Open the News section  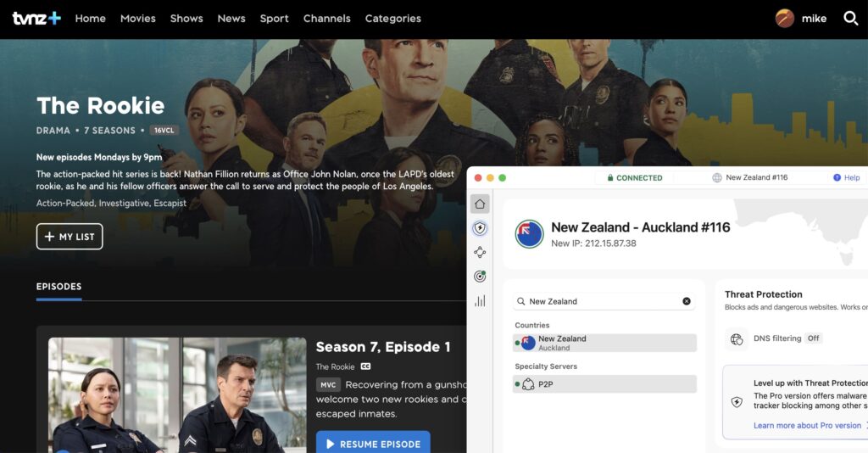tap(231, 19)
